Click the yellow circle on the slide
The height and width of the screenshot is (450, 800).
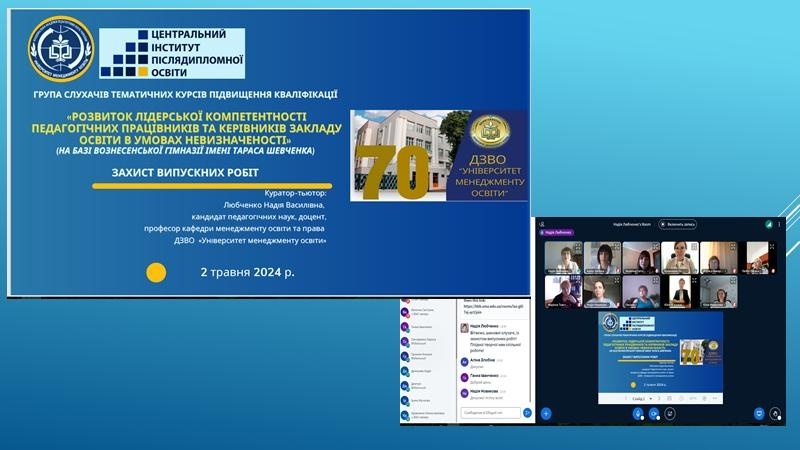pos(156,272)
